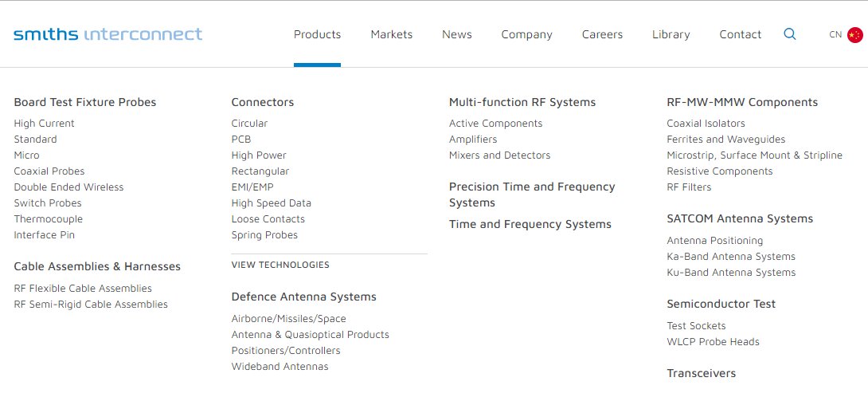Open Antenna & Quasioptical Products

(310, 335)
